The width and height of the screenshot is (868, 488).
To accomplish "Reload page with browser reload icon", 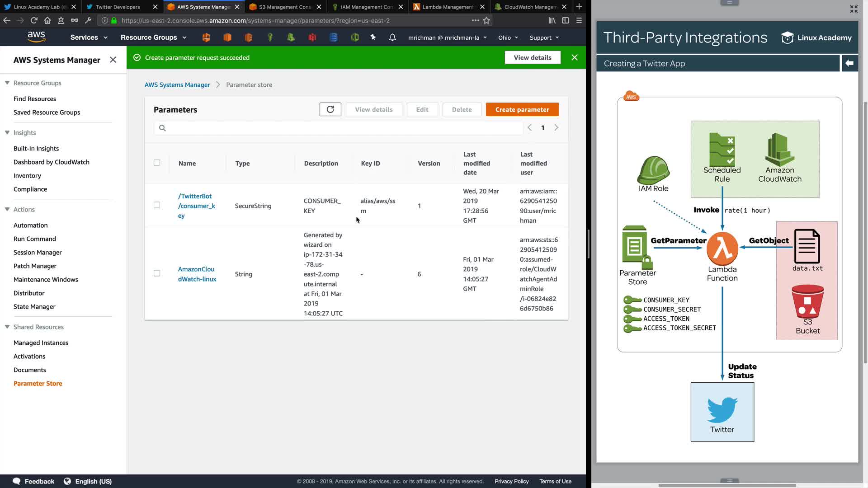I will pyautogui.click(x=34, y=20).
